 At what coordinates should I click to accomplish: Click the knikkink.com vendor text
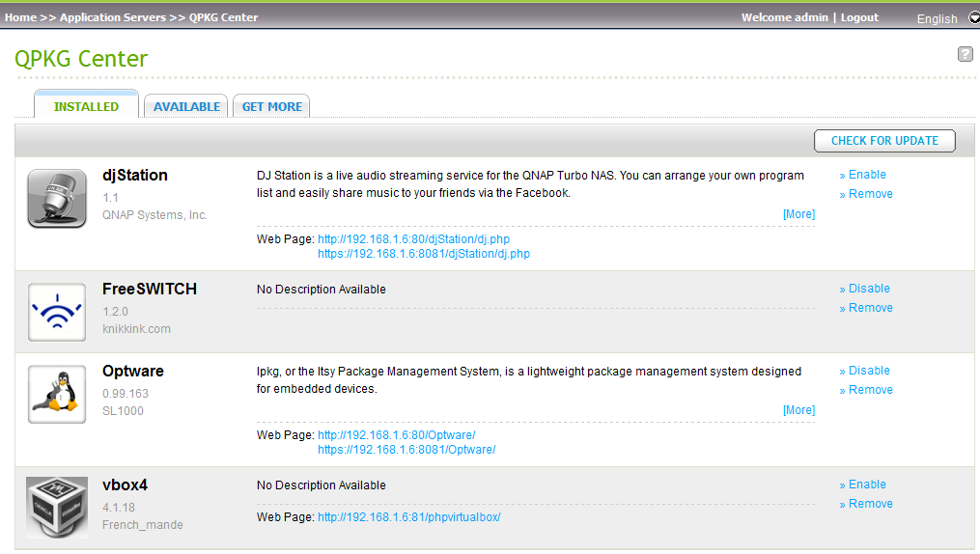tap(136, 328)
